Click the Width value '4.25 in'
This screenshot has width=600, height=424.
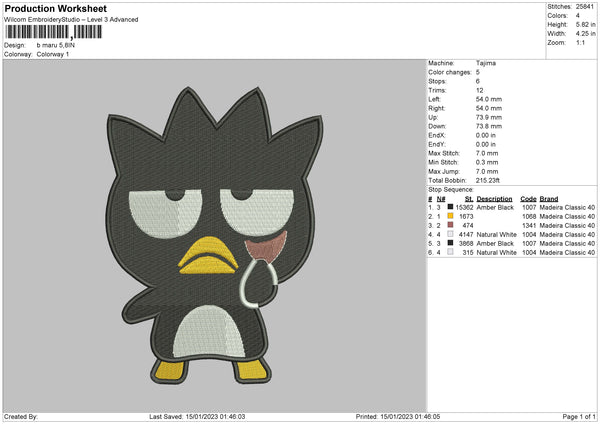[x=585, y=34]
